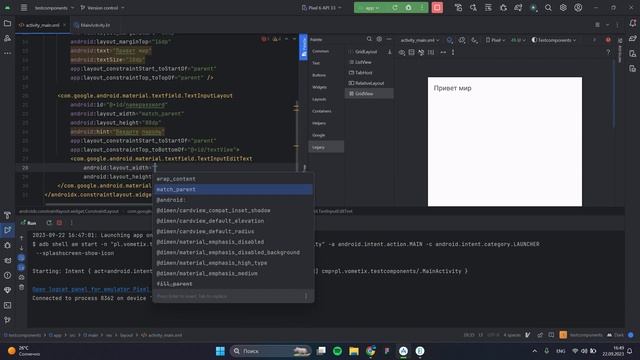Viewport: 640px width, 360px height.
Task: Open the Terminal tool window
Action: 7,305
